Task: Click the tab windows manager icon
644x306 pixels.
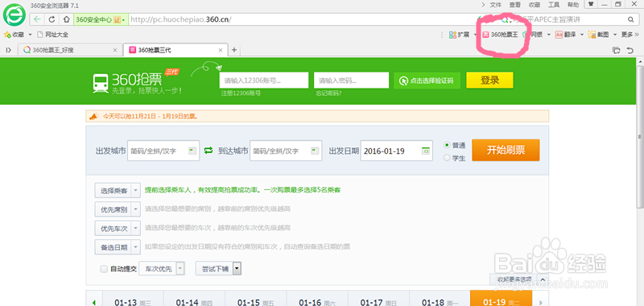Action: (616, 50)
